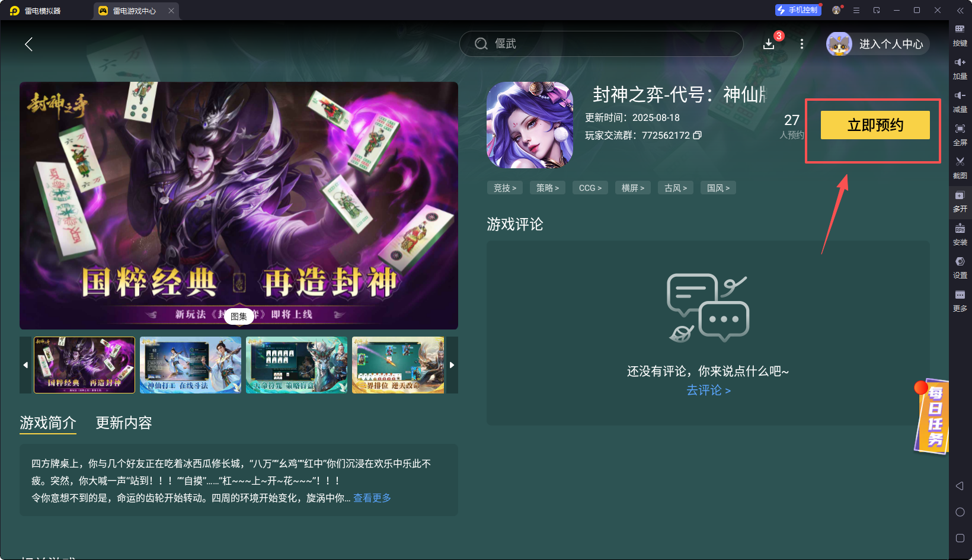This screenshot has height=560, width=972.
Task: Take a screenshot with 截图
Action: [960, 168]
